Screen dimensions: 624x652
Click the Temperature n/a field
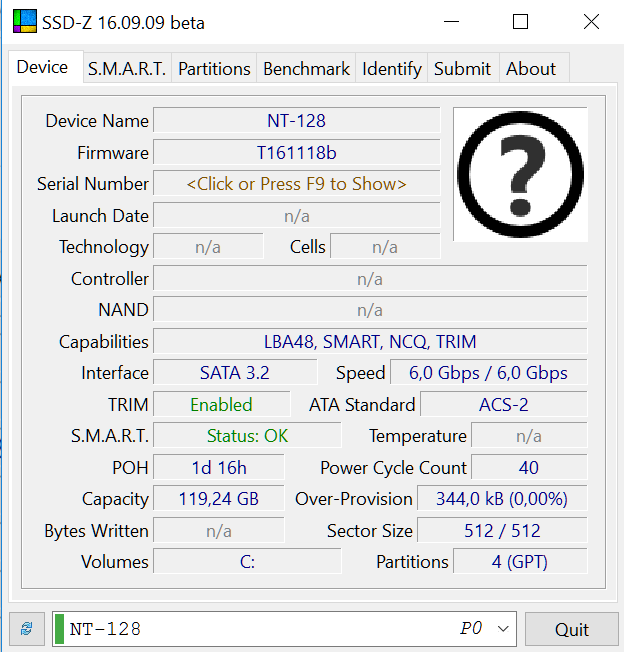coord(529,436)
